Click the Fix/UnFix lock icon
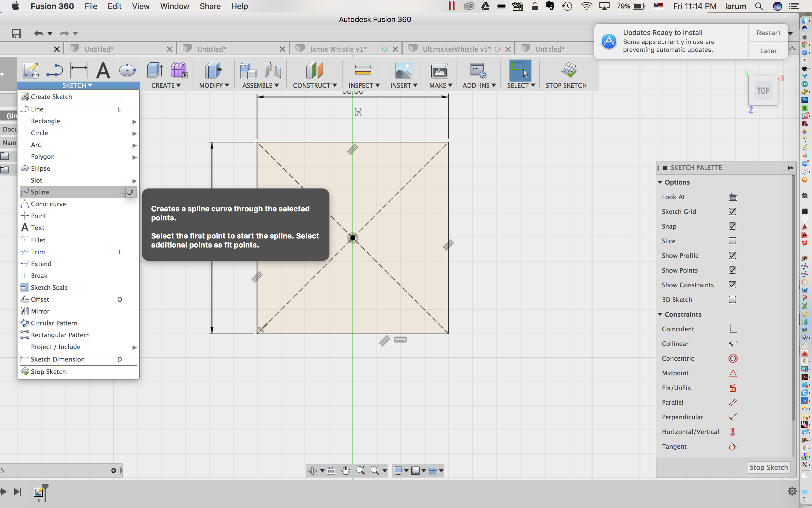812x508 pixels. click(733, 388)
